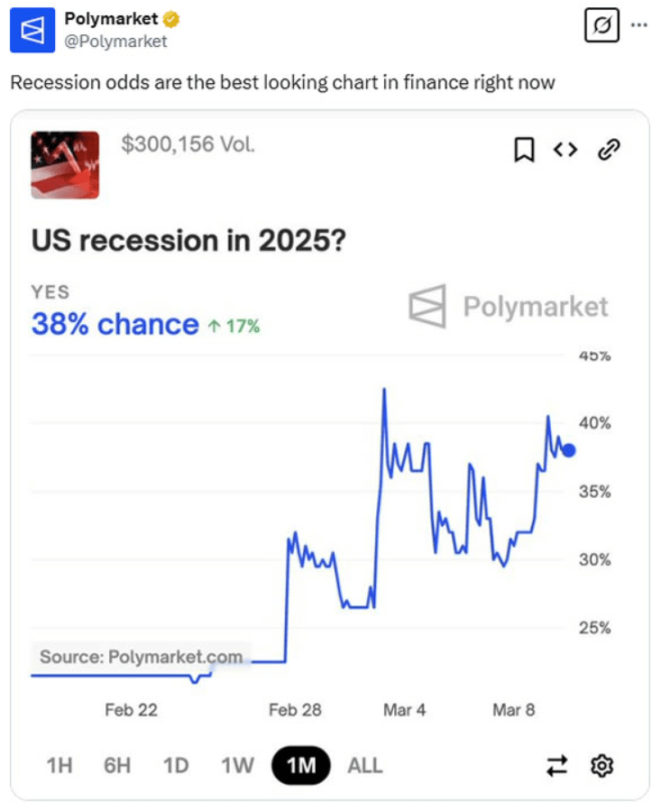Click the Polymarket account name
The height and width of the screenshot is (812, 661).
(x=111, y=19)
